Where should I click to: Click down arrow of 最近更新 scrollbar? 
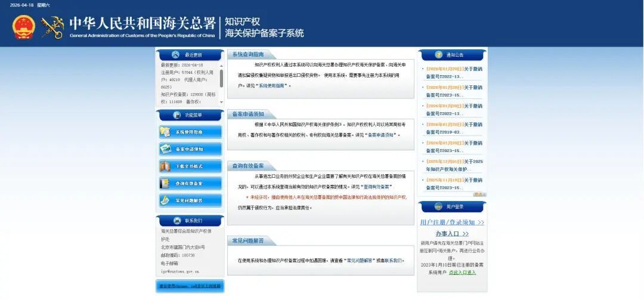click(x=222, y=102)
